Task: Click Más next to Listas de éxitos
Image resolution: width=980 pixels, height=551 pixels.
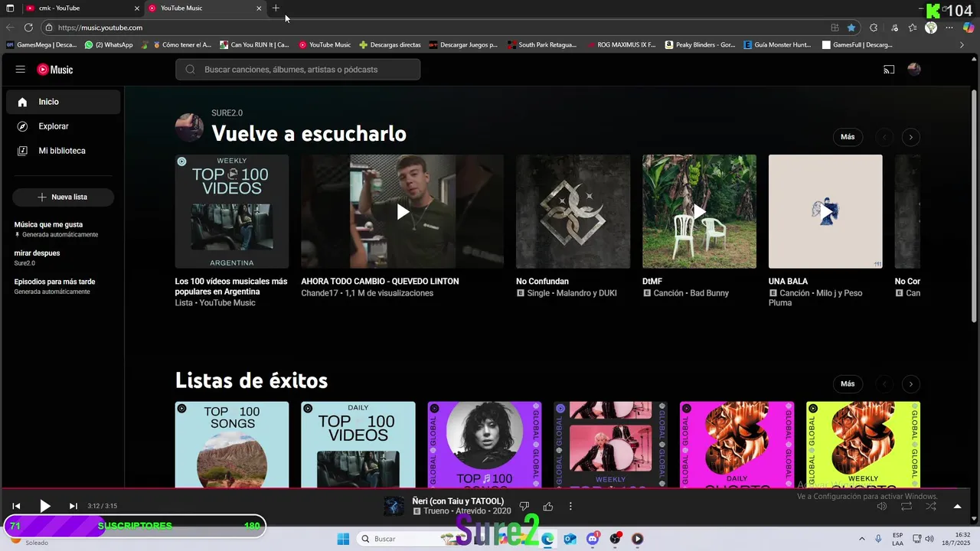Action: 848,383
